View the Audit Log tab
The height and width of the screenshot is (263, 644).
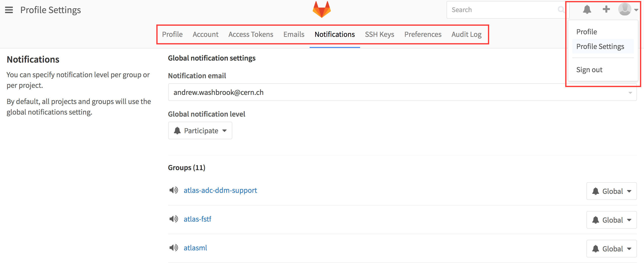(x=466, y=34)
